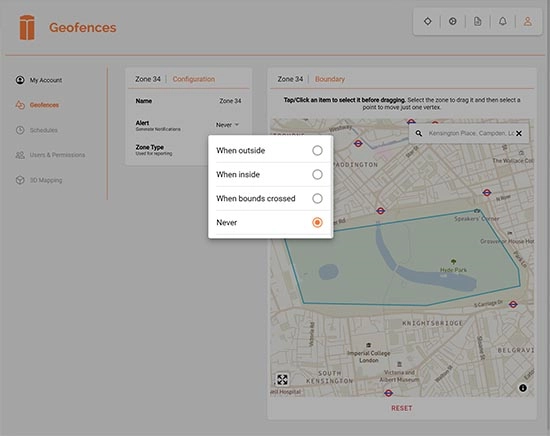This screenshot has width=550, height=436.
Task: Click the orange app logo icon
Action: pos(27,27)
